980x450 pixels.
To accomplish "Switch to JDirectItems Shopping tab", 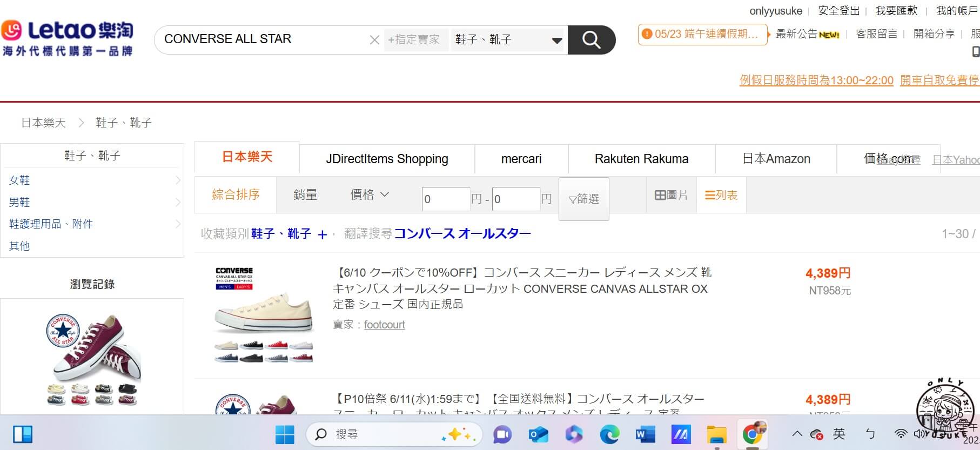I will coord(387,159).
